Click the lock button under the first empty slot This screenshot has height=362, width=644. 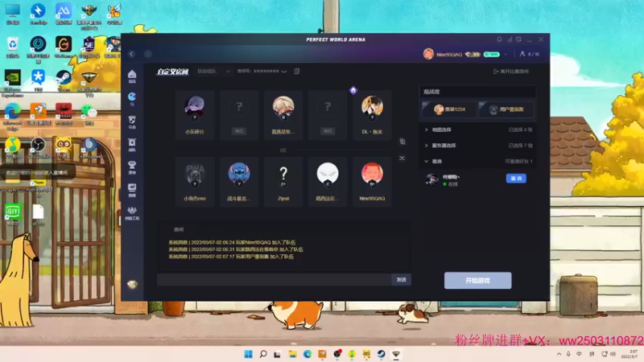pyautogui.click(x=239, y=131)
